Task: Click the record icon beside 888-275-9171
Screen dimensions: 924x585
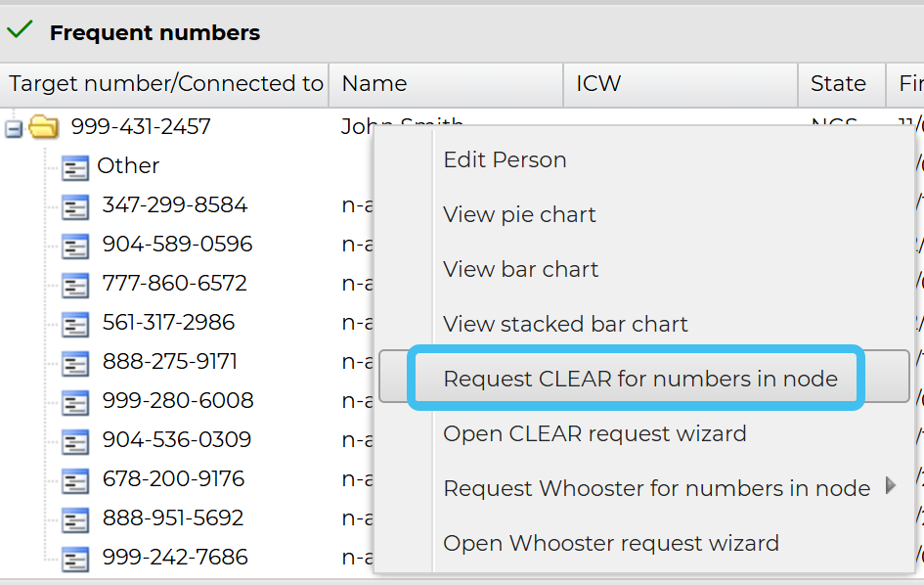Action: point(75,363)
